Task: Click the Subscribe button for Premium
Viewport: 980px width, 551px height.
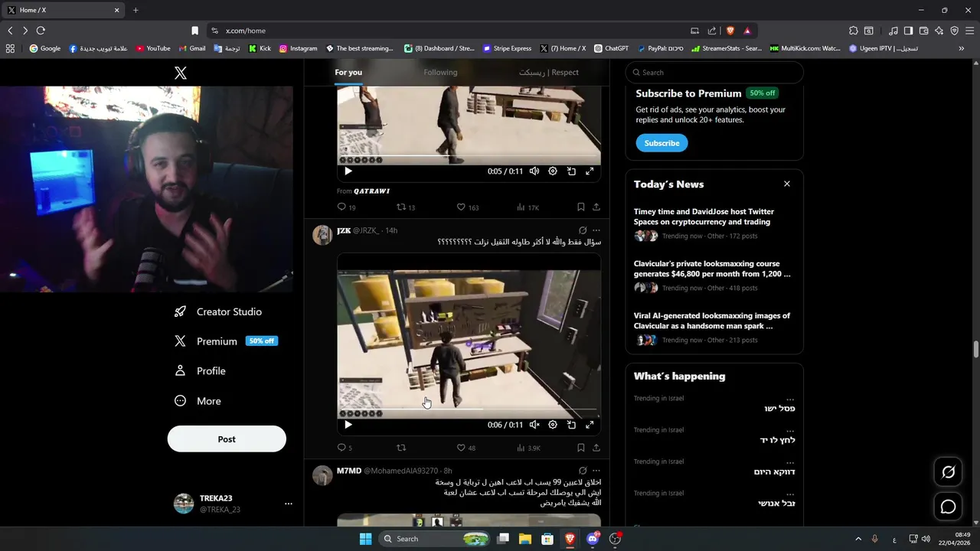Action: click(x=661, y=143)
